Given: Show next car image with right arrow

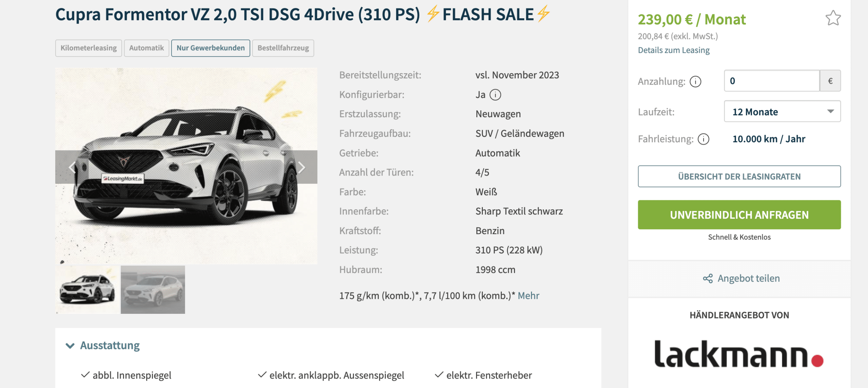Looking at the screenshot, I should click(301, 167).
